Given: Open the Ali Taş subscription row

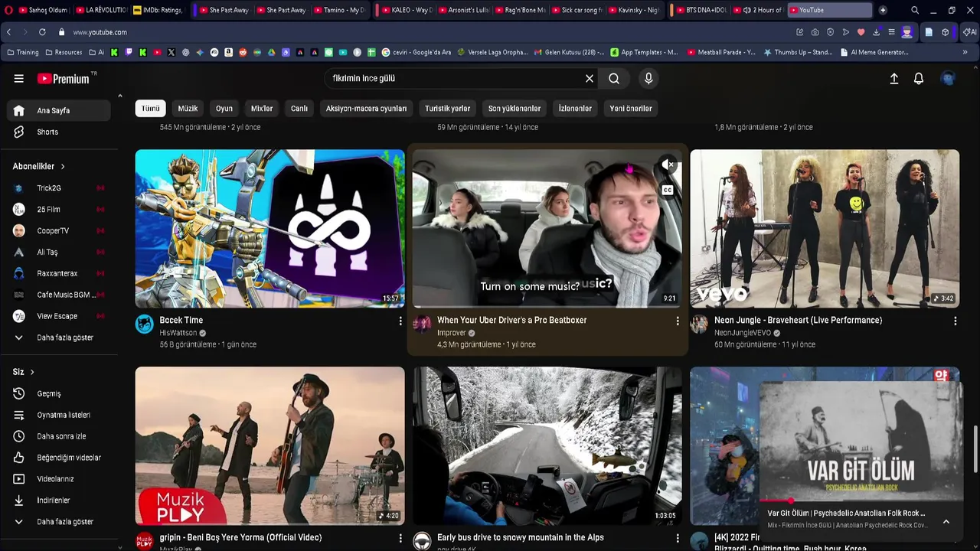Looking at the screenshot, I should pos(59,252).
